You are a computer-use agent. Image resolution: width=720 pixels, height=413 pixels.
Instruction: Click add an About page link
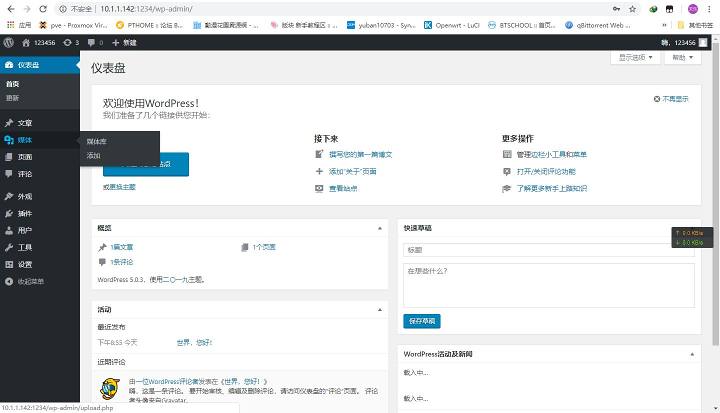click(353, 171)
